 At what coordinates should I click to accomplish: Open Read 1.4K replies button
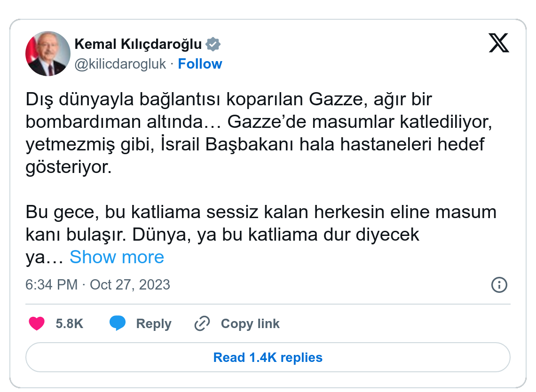pyautogui.click(x=268, y=358)
